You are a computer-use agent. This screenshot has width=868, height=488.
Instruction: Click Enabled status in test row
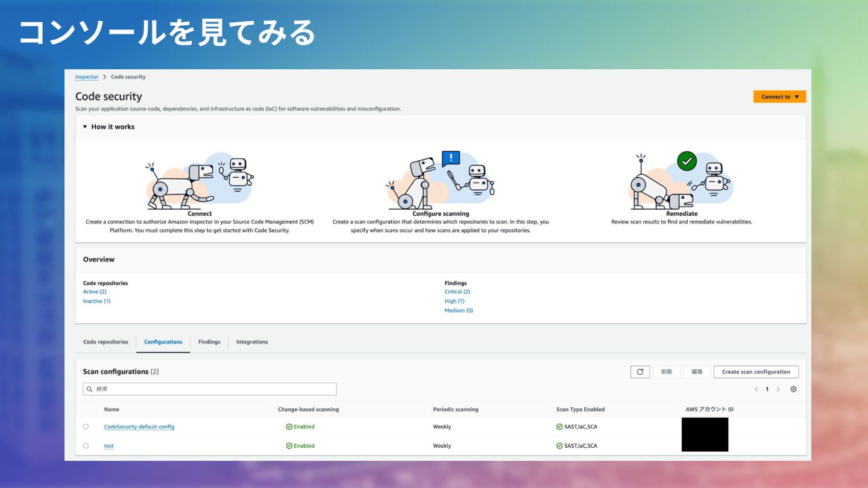click(x=300, y=446)
